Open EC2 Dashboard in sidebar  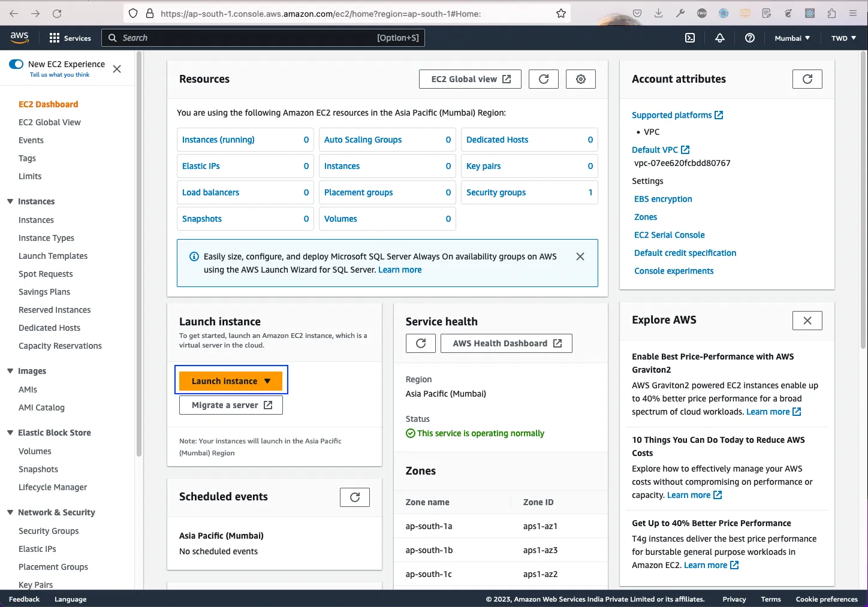[x=49, y=104]
